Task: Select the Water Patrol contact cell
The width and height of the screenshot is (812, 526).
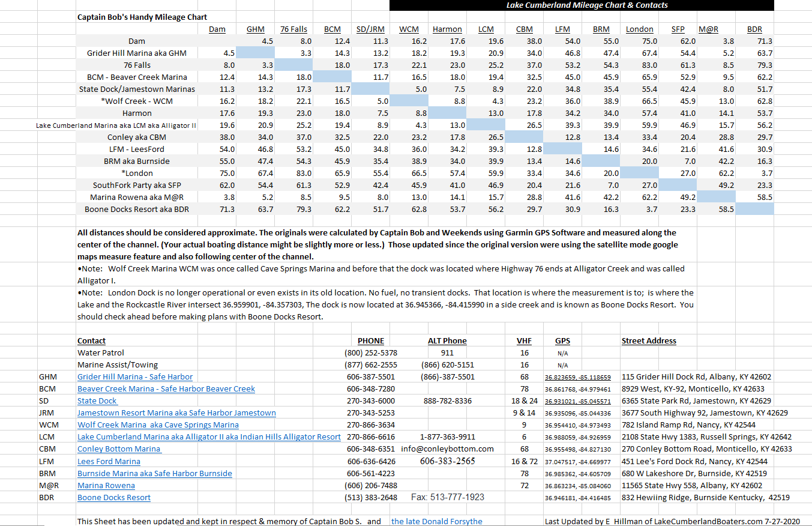Action: (101, 353)
